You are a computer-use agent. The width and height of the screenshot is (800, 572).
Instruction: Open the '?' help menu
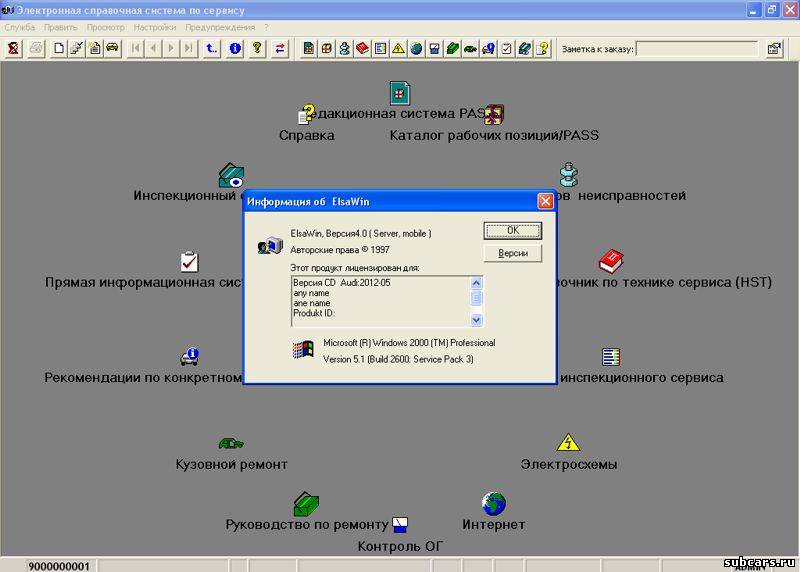pyautogui.click(x=266, y=27)
